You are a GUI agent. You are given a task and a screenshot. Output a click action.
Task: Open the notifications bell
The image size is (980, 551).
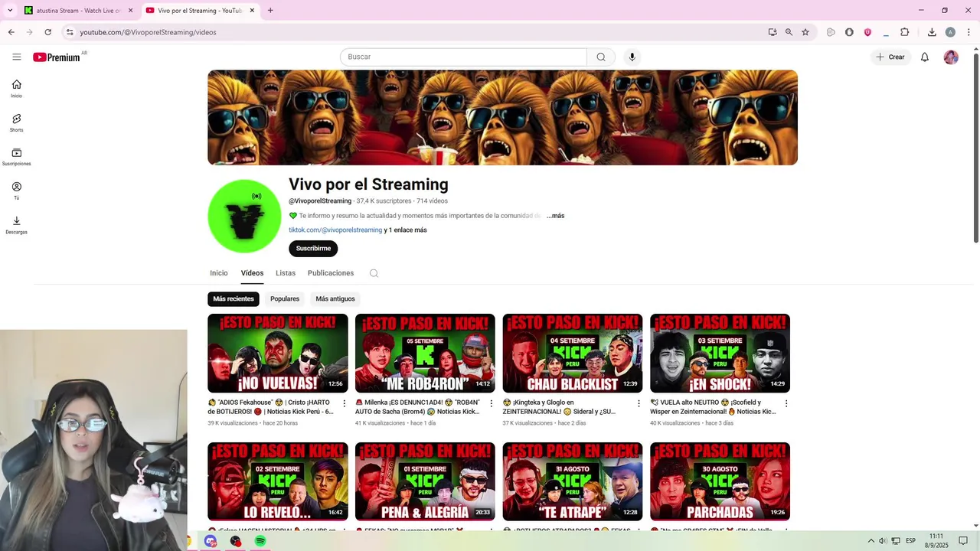(925, 57)
